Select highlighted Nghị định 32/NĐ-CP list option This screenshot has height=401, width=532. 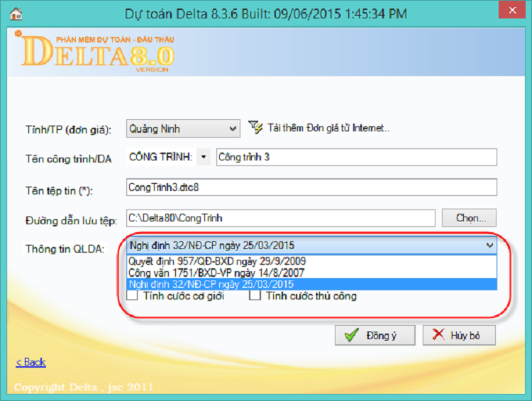pos(311,284)
